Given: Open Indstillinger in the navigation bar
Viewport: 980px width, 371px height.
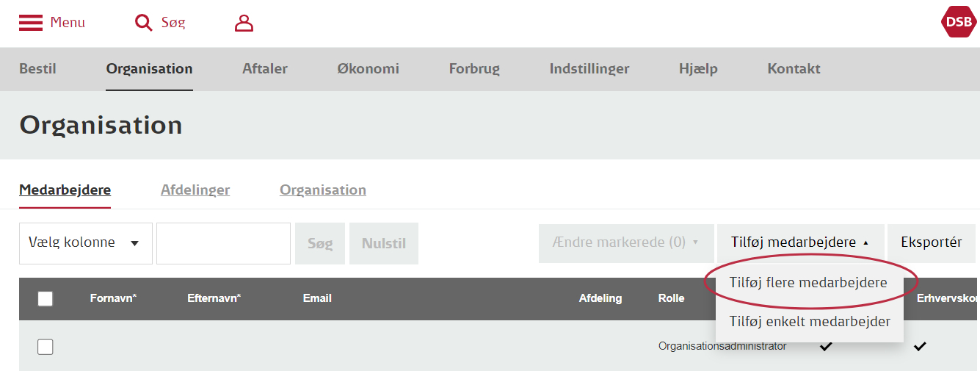Looking at the screenshot, I should pyautogui.click(x=589, y=69).
